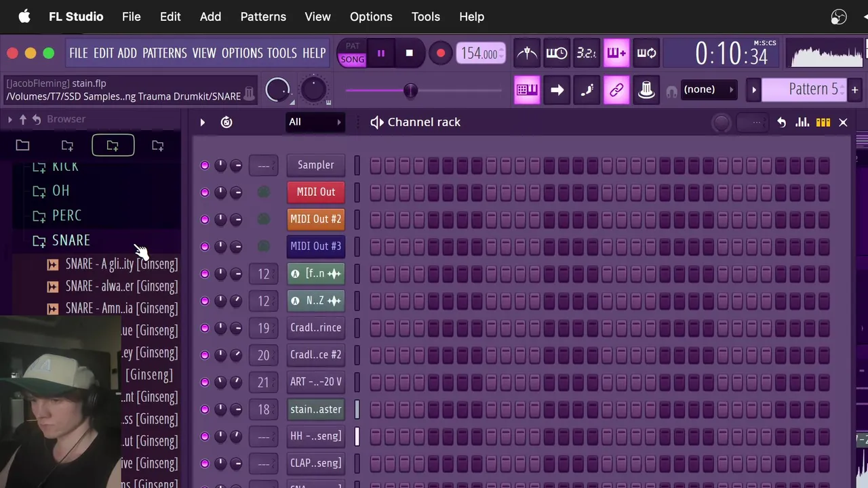Mute the stain..aster channel
Image resolution: width=868 pixels, height=488 pixels.
(x=205, y=409)
